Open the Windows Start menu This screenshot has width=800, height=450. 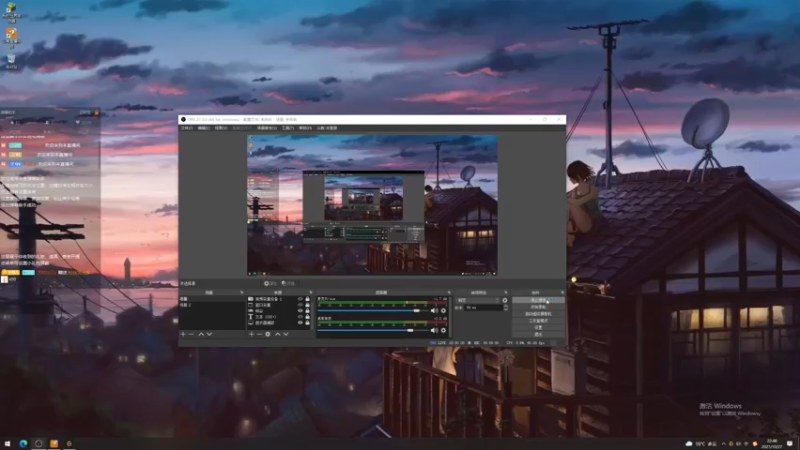coord(7,443)
